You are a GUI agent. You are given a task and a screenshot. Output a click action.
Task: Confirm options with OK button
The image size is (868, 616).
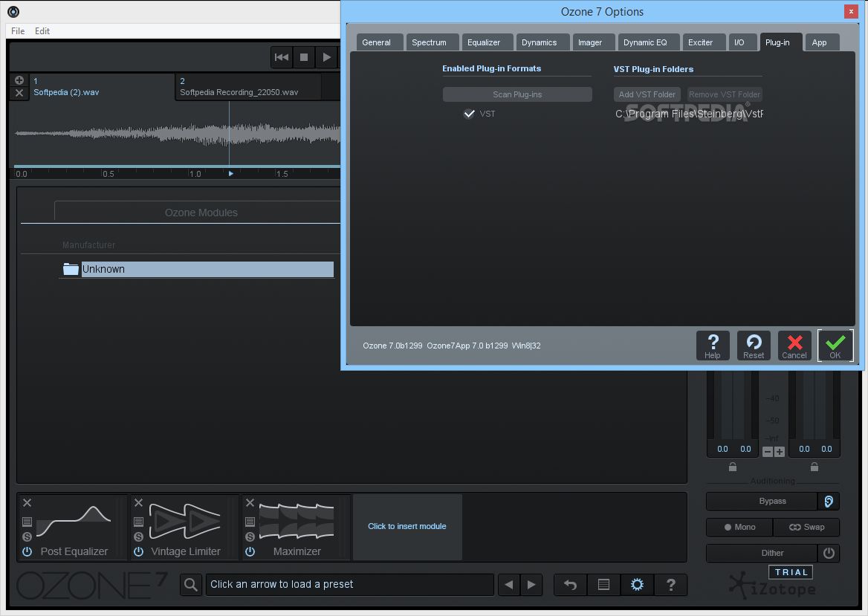pyautogui.click(x=835, y=346)
